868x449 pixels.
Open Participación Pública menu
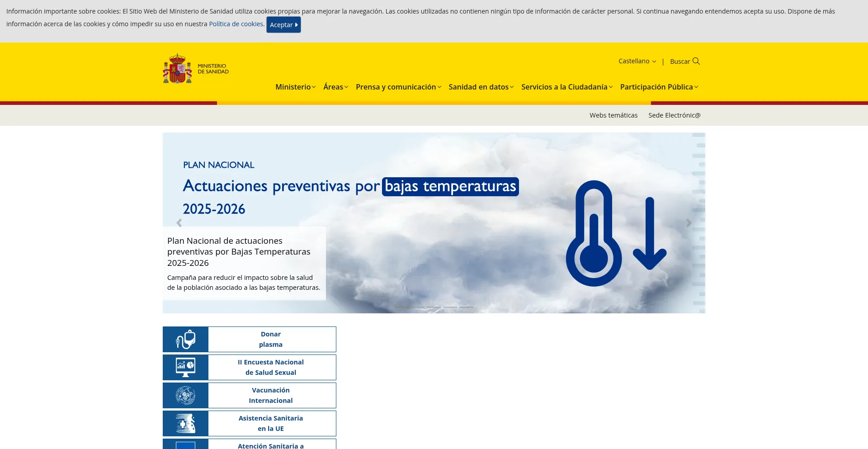click(x=659, y=87)
